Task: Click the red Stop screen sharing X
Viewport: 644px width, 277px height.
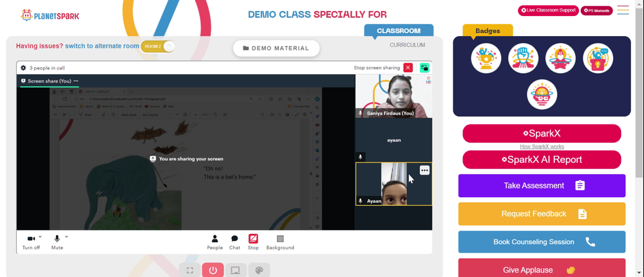Action: tap(408, 68)
